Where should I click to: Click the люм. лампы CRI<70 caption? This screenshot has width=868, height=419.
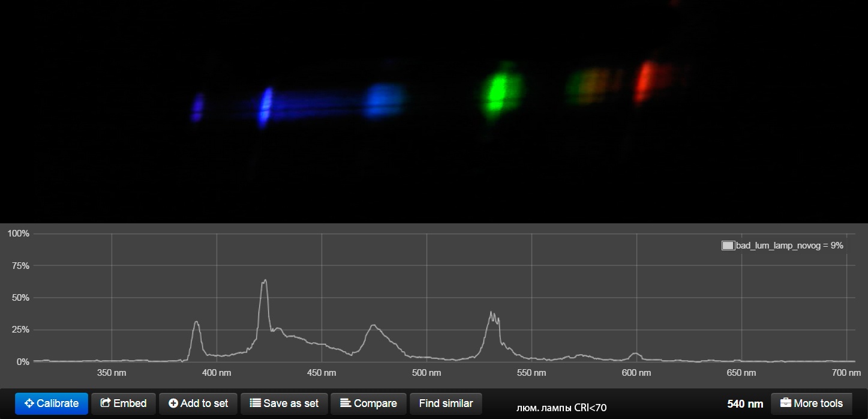click(x=561, y=408)
